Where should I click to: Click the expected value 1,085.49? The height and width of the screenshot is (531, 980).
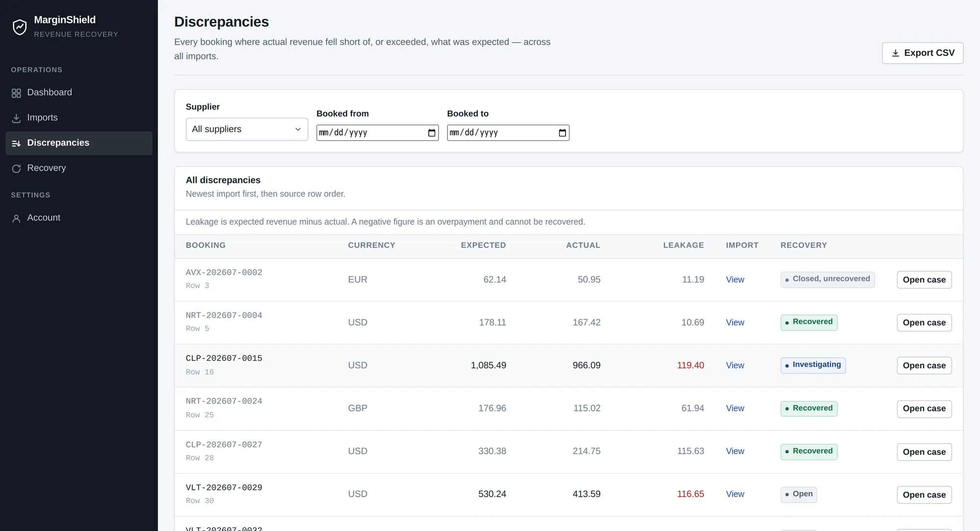tap(489, 365)
